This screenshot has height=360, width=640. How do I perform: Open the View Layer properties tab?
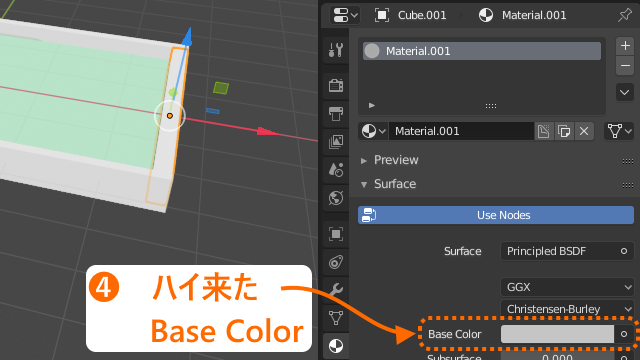tap(336, 142)
